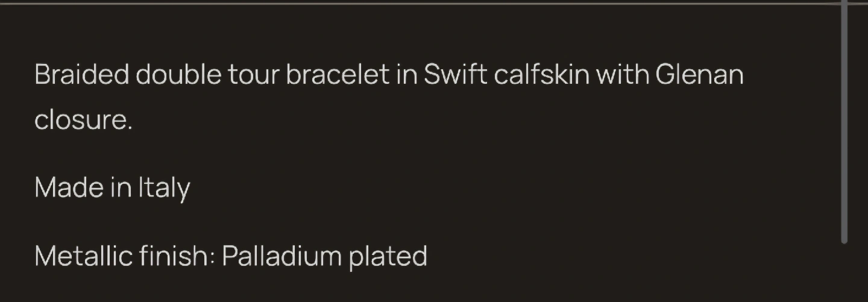
Task: Click the word 'closure.' on the second line
Action: (83, 120)
